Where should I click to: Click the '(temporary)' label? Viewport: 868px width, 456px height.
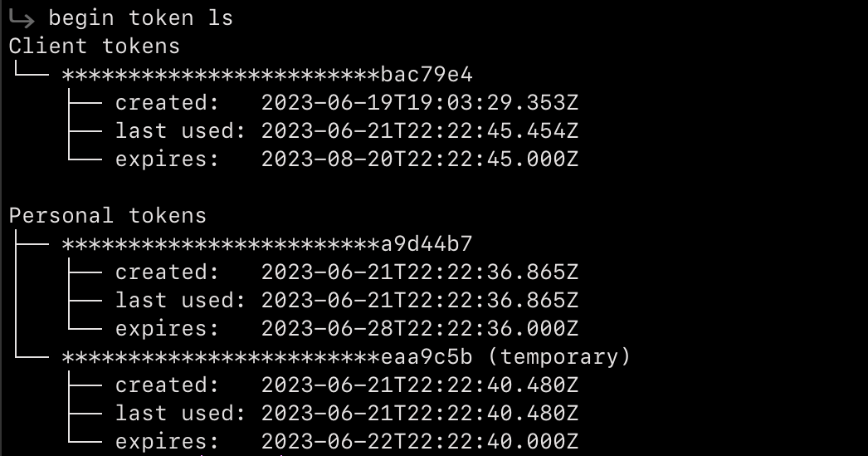[x=559, y=357]
